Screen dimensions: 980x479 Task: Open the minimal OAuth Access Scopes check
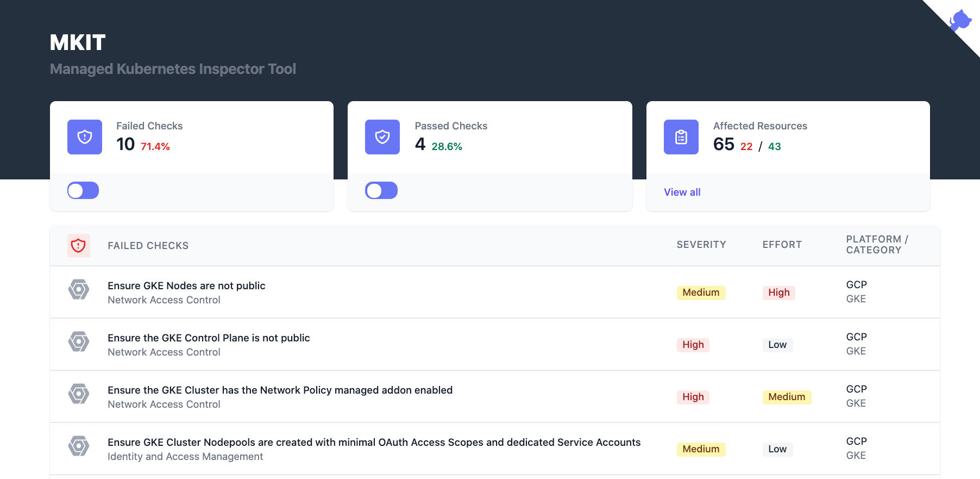[x=374, y=442]
